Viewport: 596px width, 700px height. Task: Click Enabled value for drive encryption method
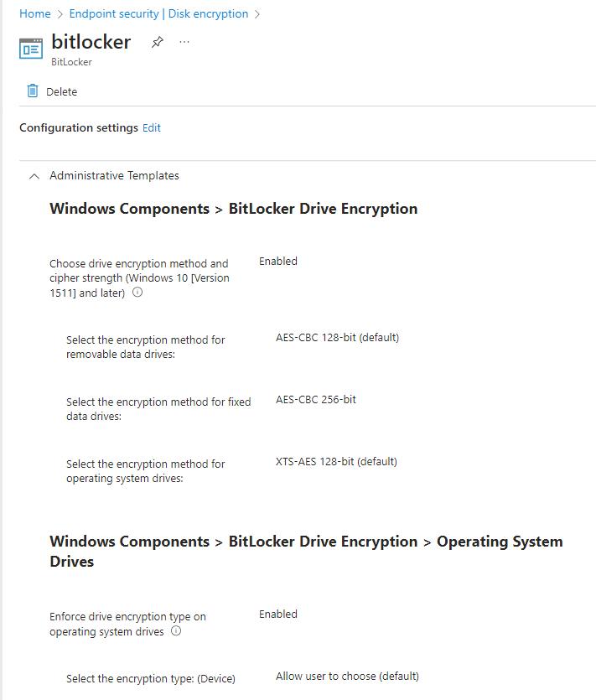[x=278, y=262]
